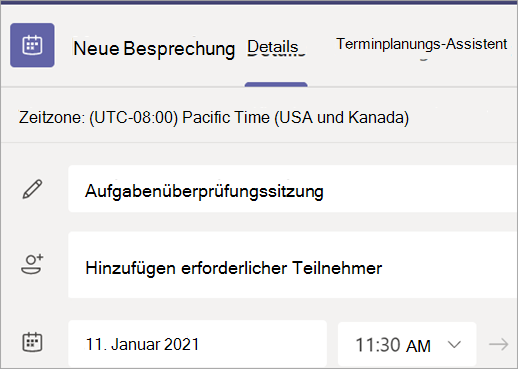518x369 pixels.
Task: Select the Zeitzone Pacific Time setting
Action: click(x=214, y=117)
